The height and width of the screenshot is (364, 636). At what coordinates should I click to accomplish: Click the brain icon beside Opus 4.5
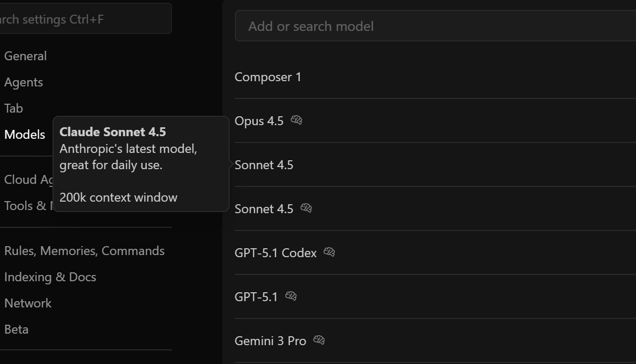click(x=296, y=120)
